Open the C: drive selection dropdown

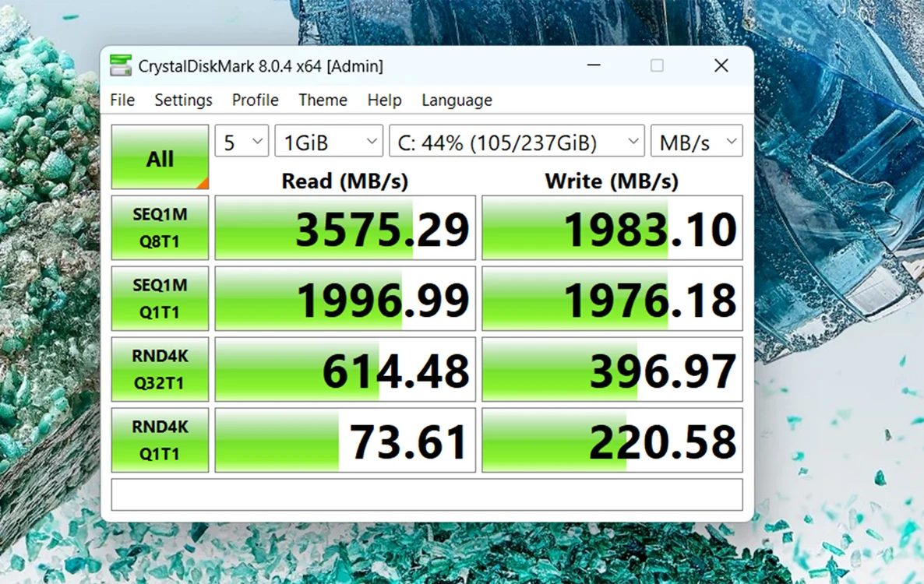pos(517,141)
